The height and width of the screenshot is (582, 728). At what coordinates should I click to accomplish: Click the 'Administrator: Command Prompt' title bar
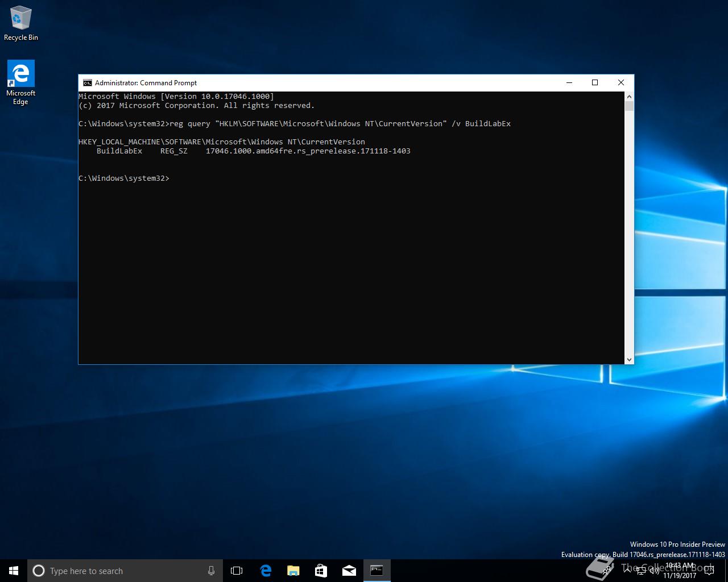[316, 82]
